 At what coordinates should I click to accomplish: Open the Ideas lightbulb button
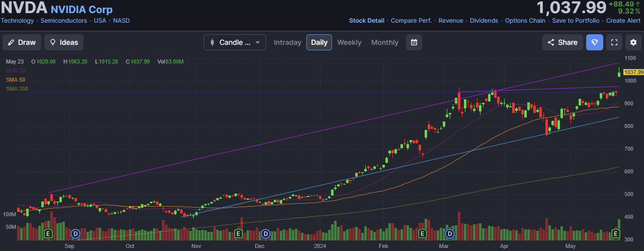pyautogui.click(x=64, y=42)
